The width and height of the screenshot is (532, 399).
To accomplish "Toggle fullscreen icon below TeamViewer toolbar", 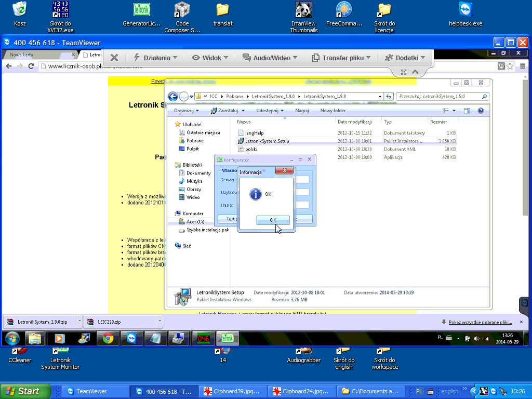I will 403,72.
